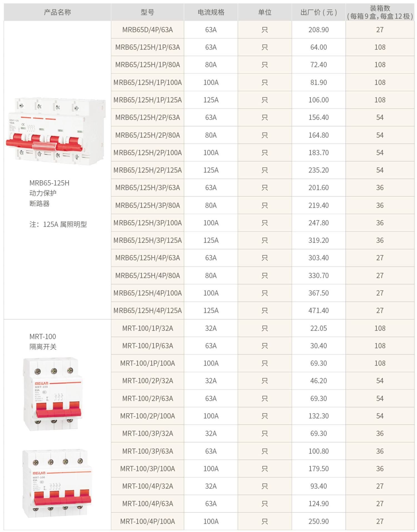Click model cell MRB65/125H/3P/100A
The width and height of the screenshot is (417, 532).
pyautogui.click(x=147, y=223)
